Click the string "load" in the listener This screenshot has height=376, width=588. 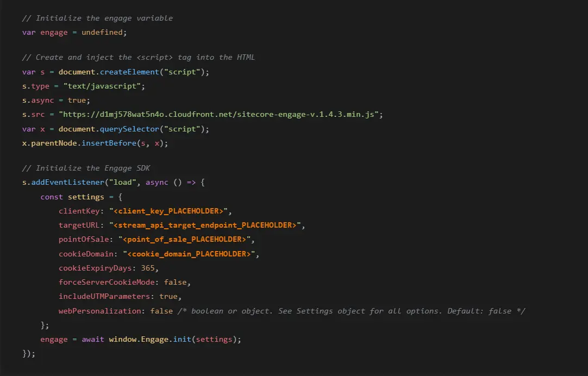point(123,182)
